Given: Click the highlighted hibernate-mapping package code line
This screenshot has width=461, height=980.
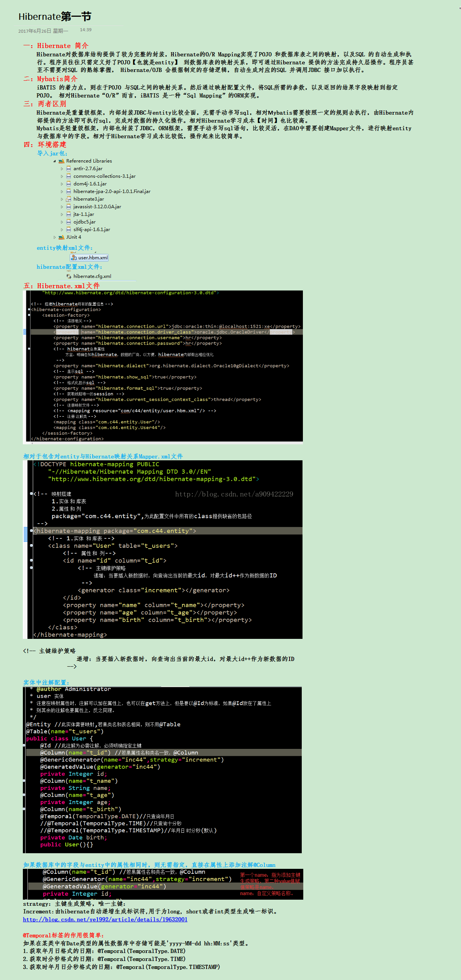Looking at the screenshot, I should click(115, 531).
